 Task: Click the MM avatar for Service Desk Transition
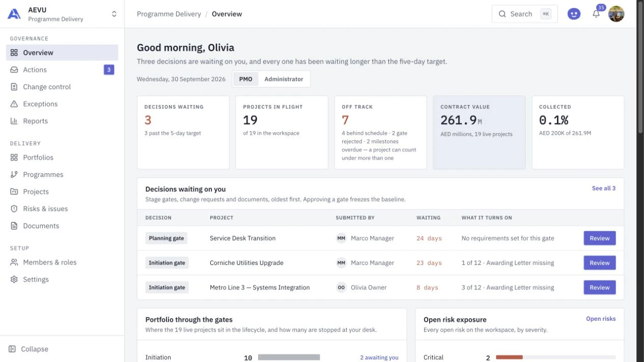[x=341, y=238]
